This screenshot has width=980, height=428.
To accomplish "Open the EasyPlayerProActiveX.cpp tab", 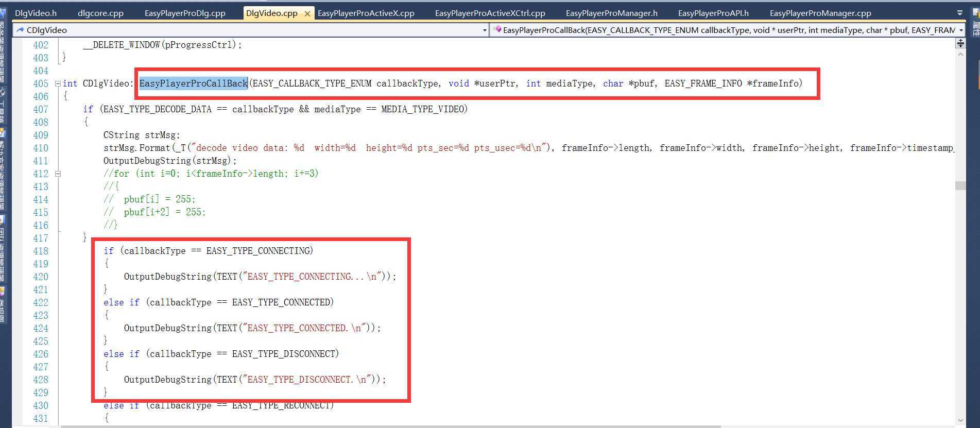I will click(x=366, y=13).
